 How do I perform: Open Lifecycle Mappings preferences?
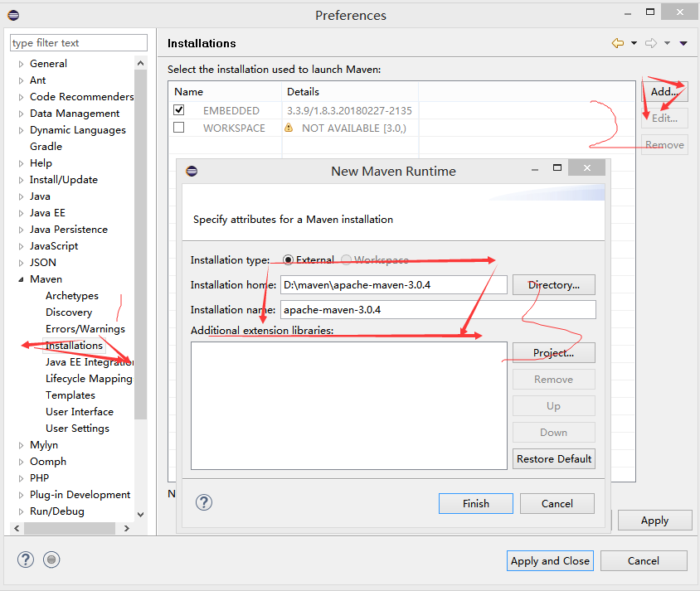pyautogui.click(x=89, y=378)
